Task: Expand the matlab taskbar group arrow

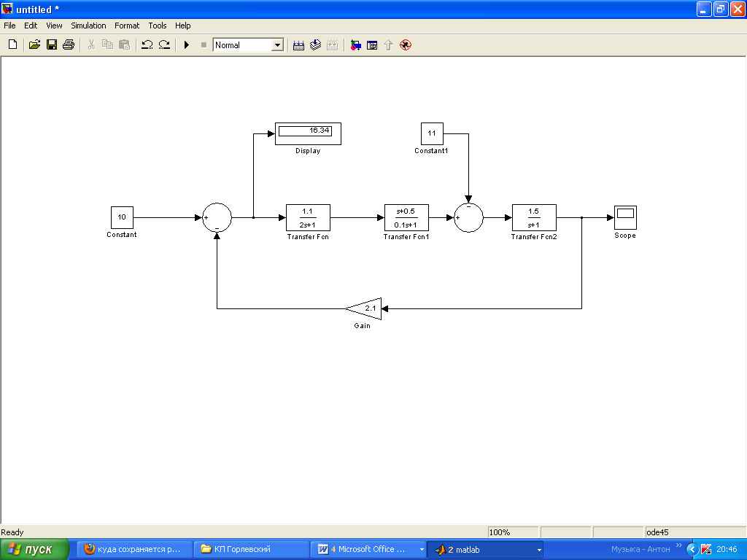Action: click(x=539, y=550)
